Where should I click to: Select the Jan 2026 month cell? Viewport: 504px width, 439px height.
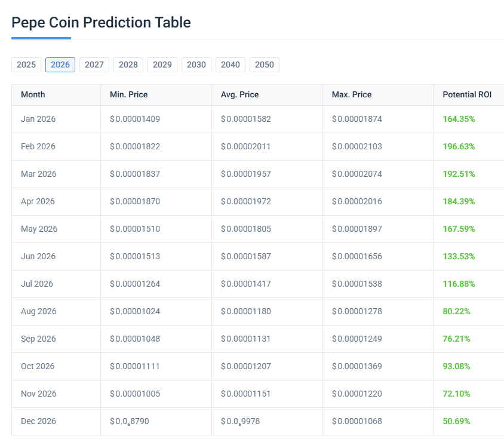tap(38, 119)
